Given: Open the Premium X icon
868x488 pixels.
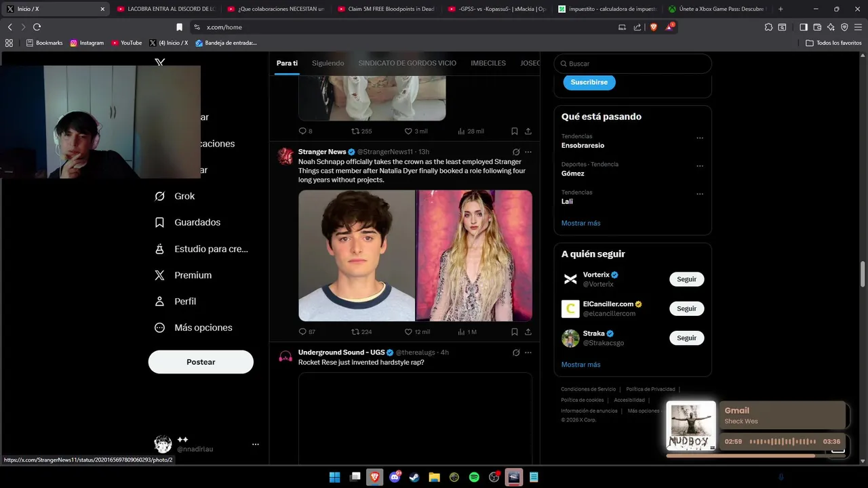Looking at the screenshot, I should point(159,275).
